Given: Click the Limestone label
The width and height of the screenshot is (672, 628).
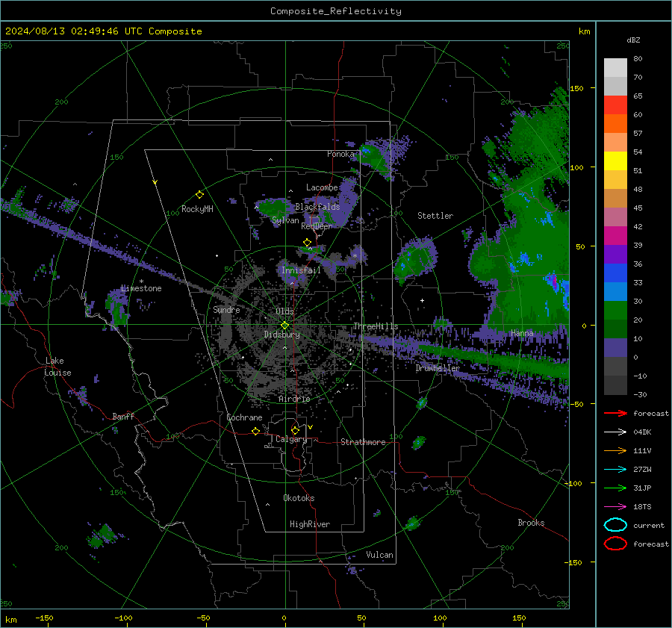Looking at the screenshot, I should tap(141, 288).
